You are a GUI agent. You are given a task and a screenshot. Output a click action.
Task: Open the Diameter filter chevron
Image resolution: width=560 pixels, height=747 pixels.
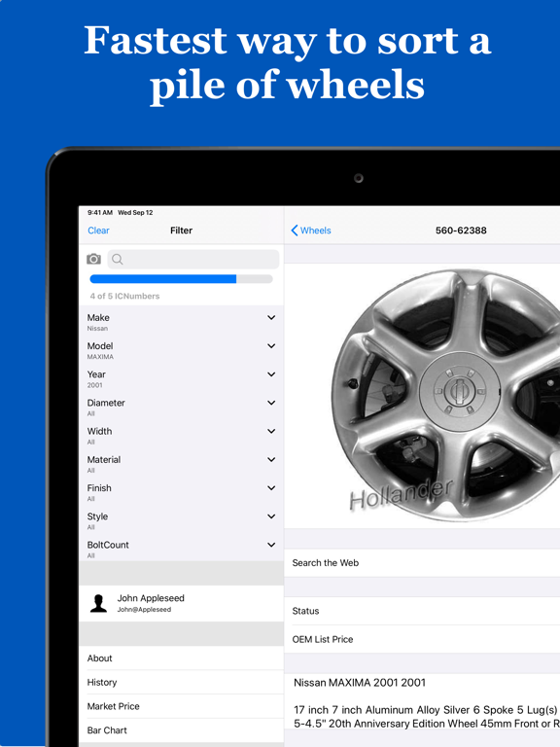coord(271,403)
